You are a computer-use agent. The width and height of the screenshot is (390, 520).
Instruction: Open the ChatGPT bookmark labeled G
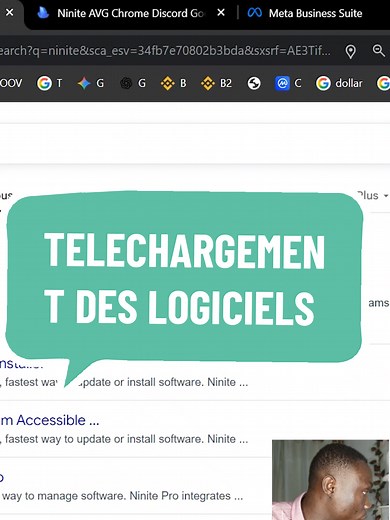[133, 83]
